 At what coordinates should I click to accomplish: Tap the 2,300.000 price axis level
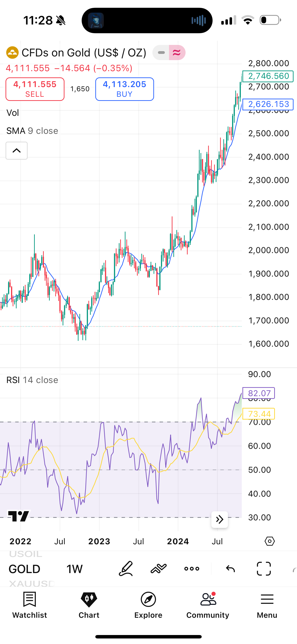tap(269, 180)
